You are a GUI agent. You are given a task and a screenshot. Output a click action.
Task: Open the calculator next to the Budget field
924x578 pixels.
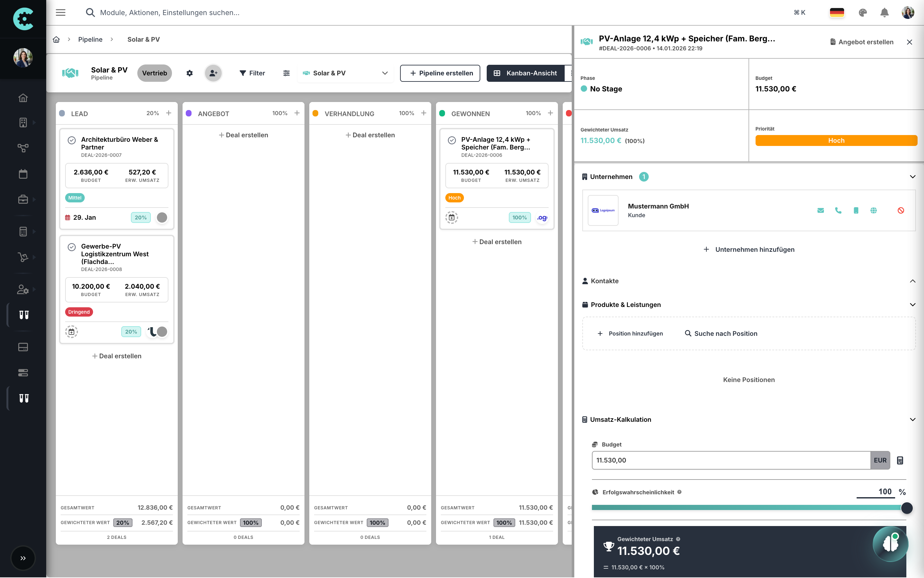point(900,460)
